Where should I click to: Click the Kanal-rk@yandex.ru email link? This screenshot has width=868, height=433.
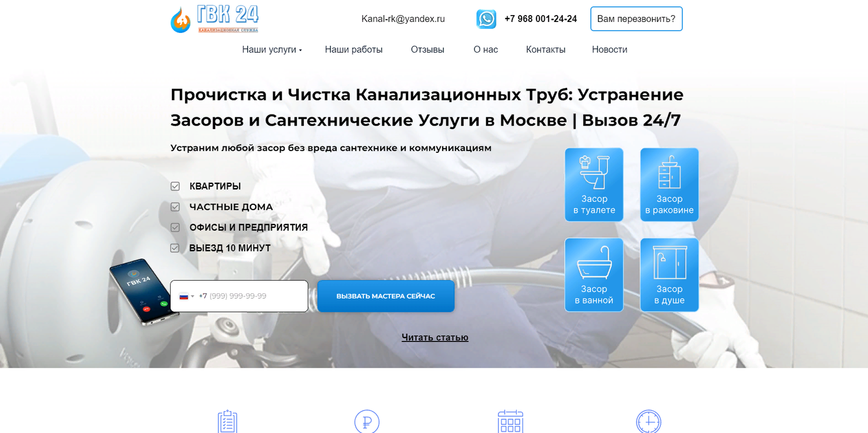point(403,19)
